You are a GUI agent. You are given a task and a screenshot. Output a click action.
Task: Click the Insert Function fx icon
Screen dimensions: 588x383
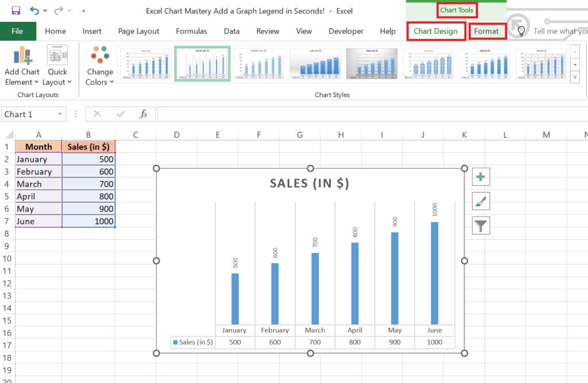[x=144, y=114]
